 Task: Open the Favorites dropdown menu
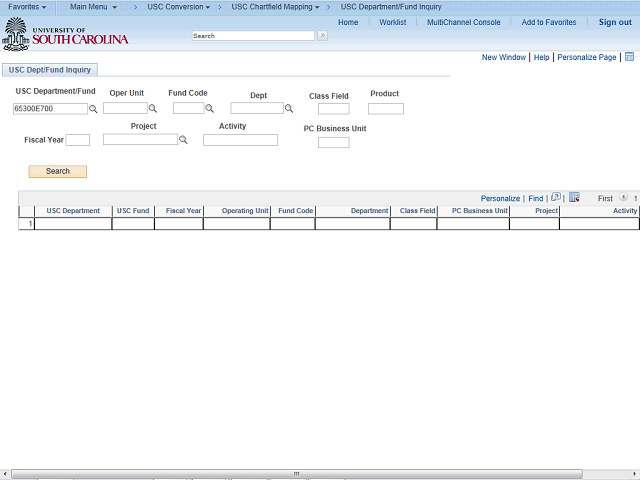(x=27, y=7)
